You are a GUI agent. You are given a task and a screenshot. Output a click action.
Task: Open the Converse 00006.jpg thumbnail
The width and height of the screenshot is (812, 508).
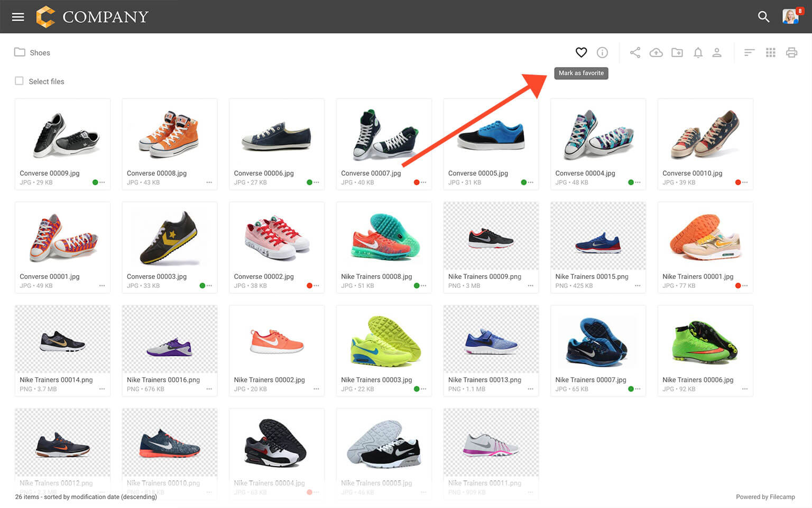click(277, 132)
